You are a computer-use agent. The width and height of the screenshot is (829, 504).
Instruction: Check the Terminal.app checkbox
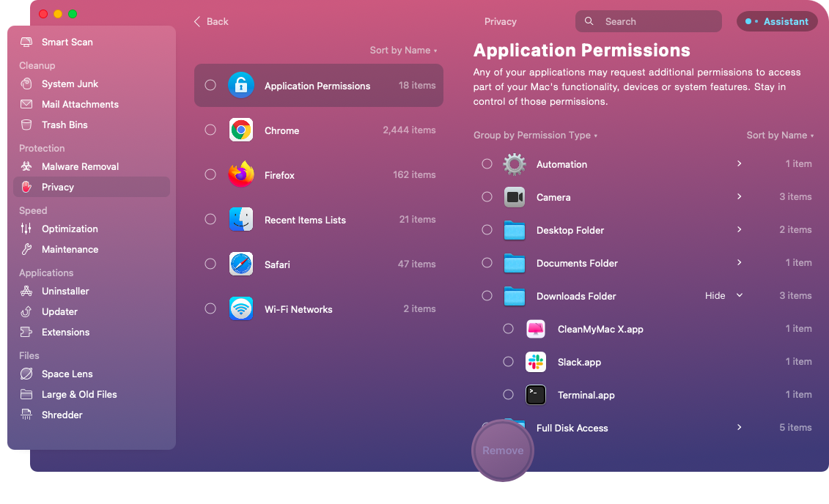tap(508, 395)
